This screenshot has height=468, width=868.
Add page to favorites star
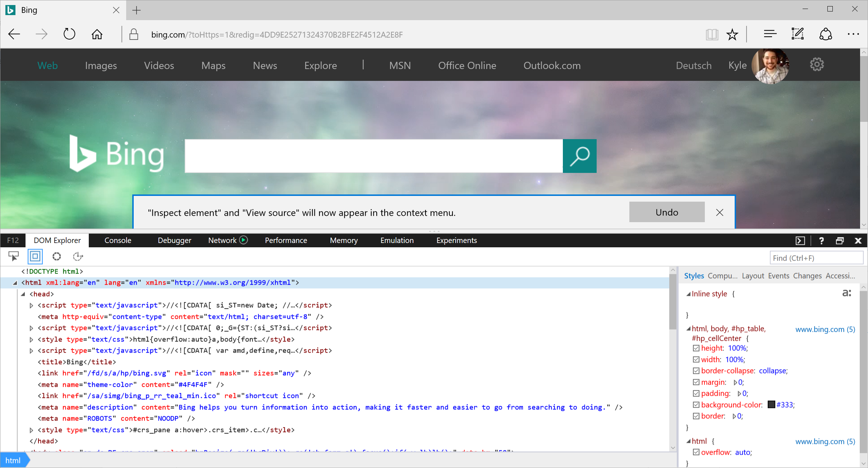point(732,35)
